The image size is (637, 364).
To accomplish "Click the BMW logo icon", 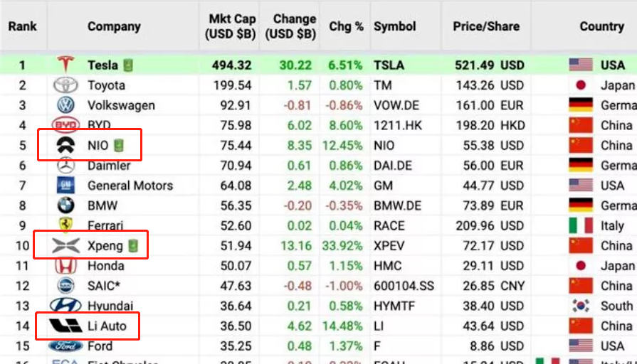I will (65, 205).
